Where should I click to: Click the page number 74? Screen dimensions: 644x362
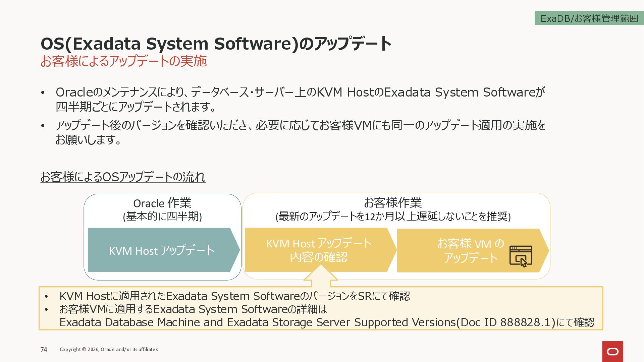tap(44, 350)
